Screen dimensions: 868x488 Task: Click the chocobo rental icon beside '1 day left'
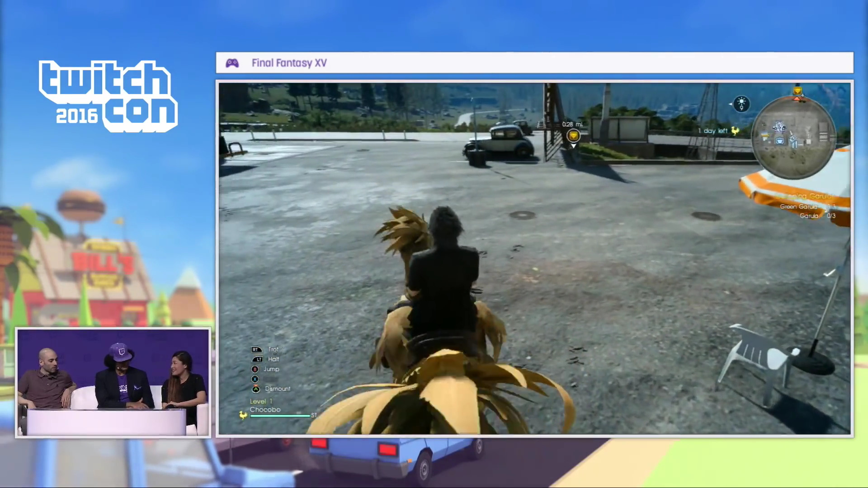pyautogui.click(x=735, y=131)
